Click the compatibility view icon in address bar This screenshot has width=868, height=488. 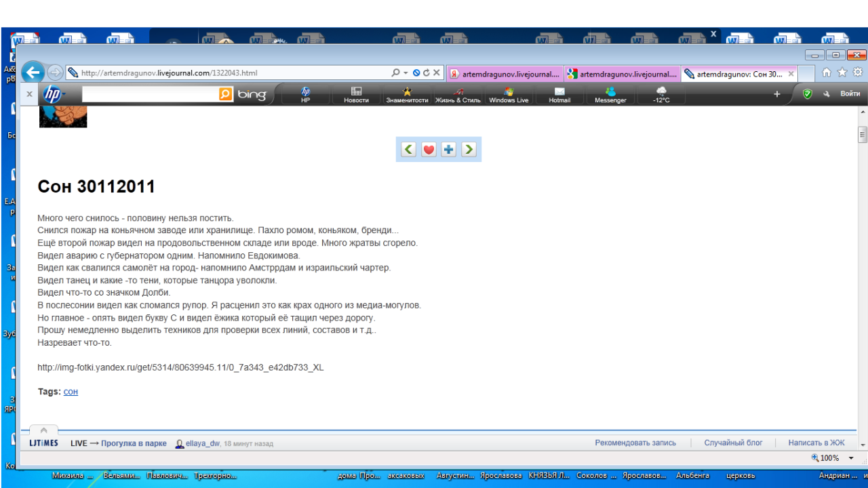pyautogui.click(x=416, y=73)
